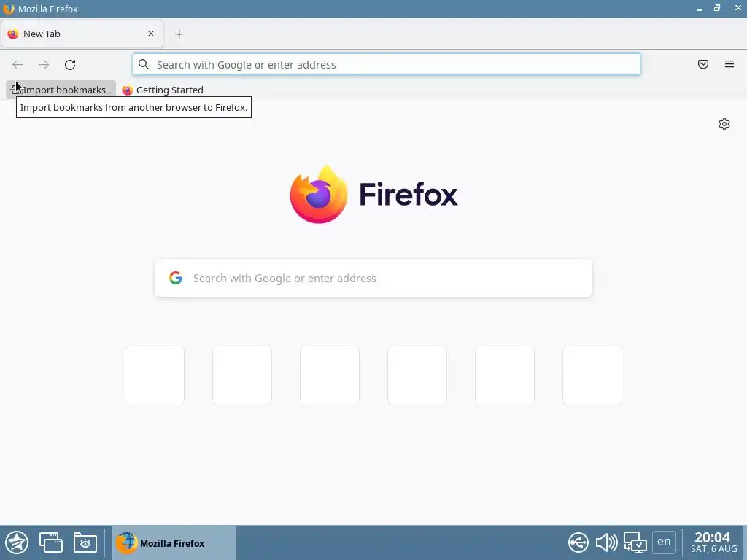The width and height of the screenshot is (747, 560).
Task: Click the Firefox icon in title bar
Action: 9,9
